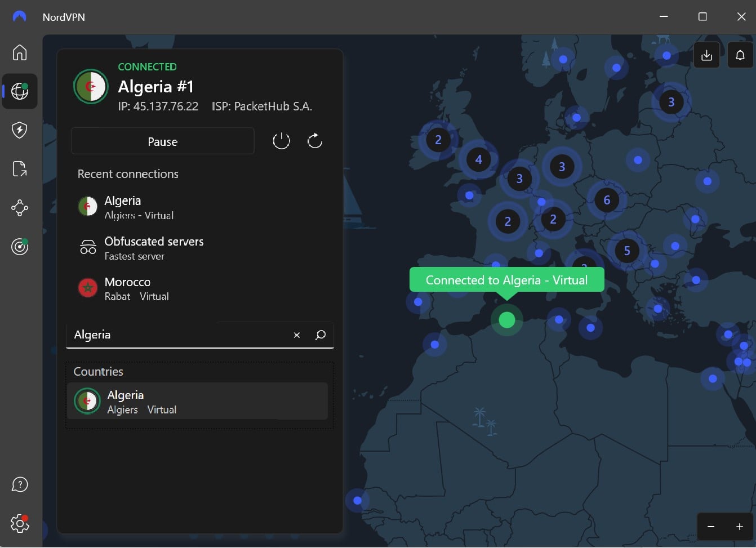The width and height of the screenshot is (756, 548).
Task: Click the Connected to Algeria tooltip
Action: tap(506, 280)
